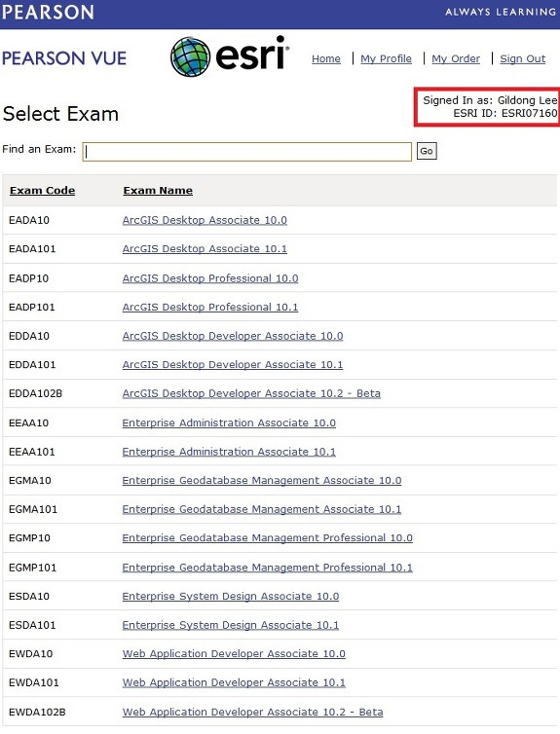Open ArcGIS Desktop Developer Associate 10.2 Beta

coord(251,393)
